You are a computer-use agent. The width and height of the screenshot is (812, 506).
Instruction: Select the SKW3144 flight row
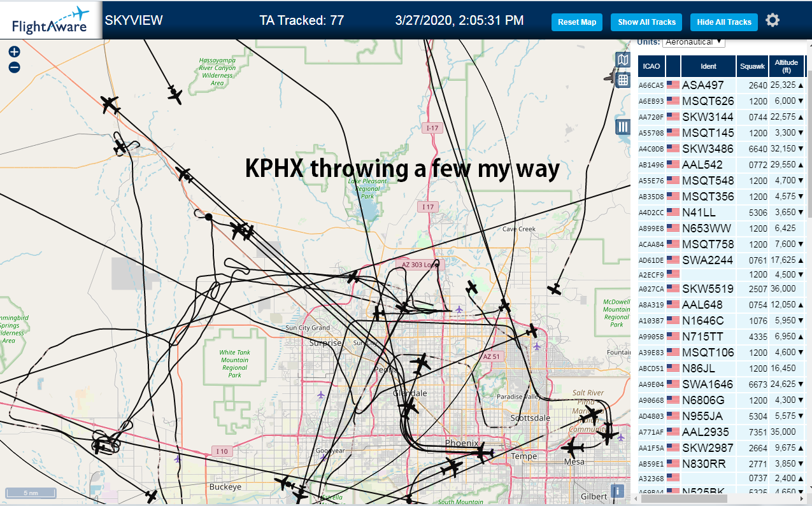click(x=722, y=116)
